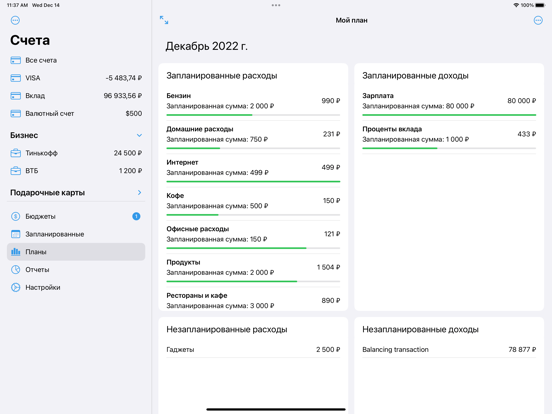
Task: Open the Домашние расходы expense row
Action: (x=253, y=137)
